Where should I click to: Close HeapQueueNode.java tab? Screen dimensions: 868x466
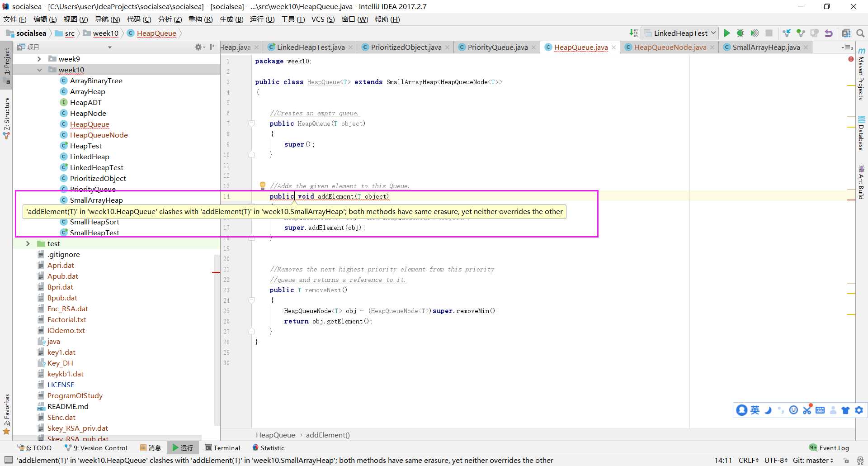[x=712, y=48]
